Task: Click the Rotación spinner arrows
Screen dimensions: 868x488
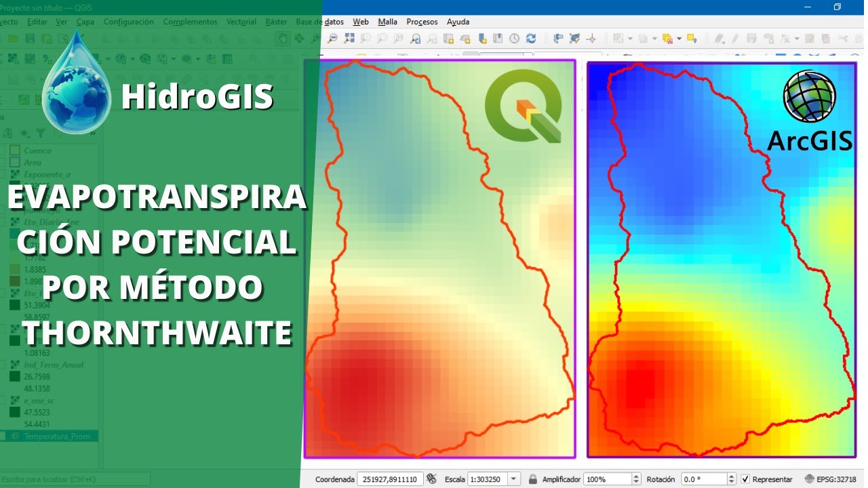Action: (732, 479)
